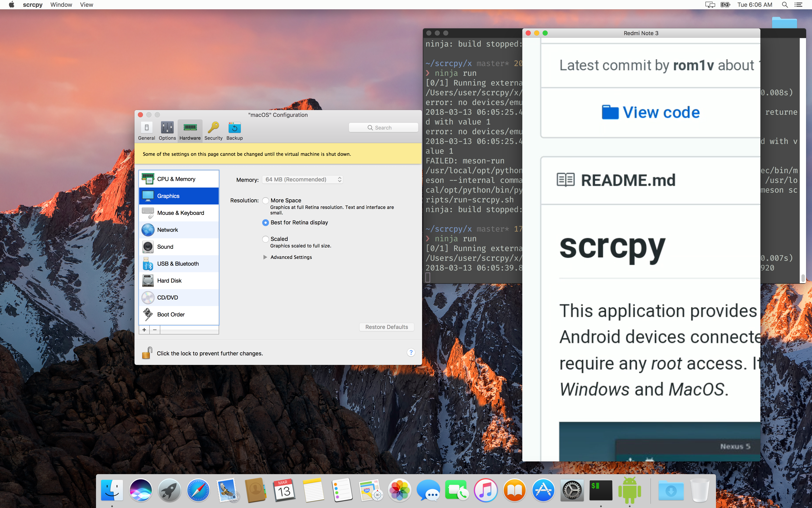Click the battery status icon

(725, 5)
